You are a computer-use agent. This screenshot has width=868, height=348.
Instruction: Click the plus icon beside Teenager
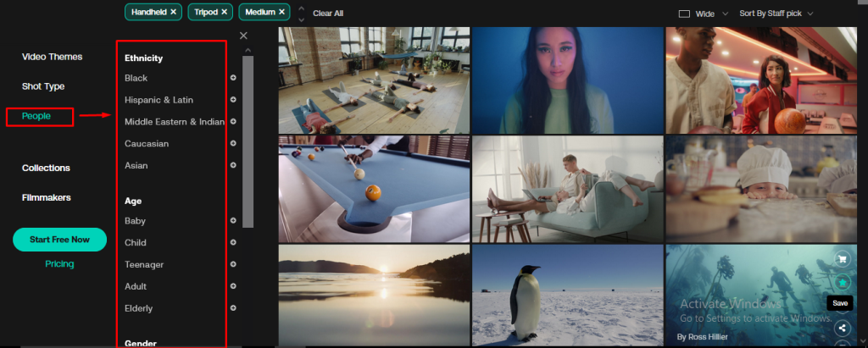pyautogui.click(x=233, y=264)
